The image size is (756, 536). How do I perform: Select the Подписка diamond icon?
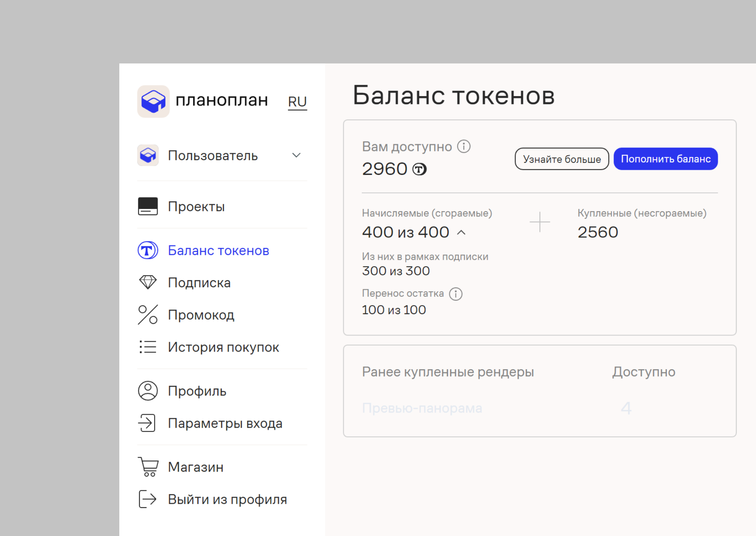point(148,282)
